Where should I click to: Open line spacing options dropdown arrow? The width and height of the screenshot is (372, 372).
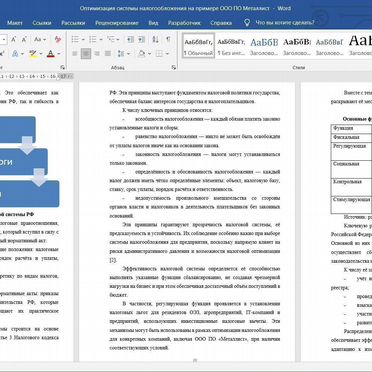click(x=128, y=54)
